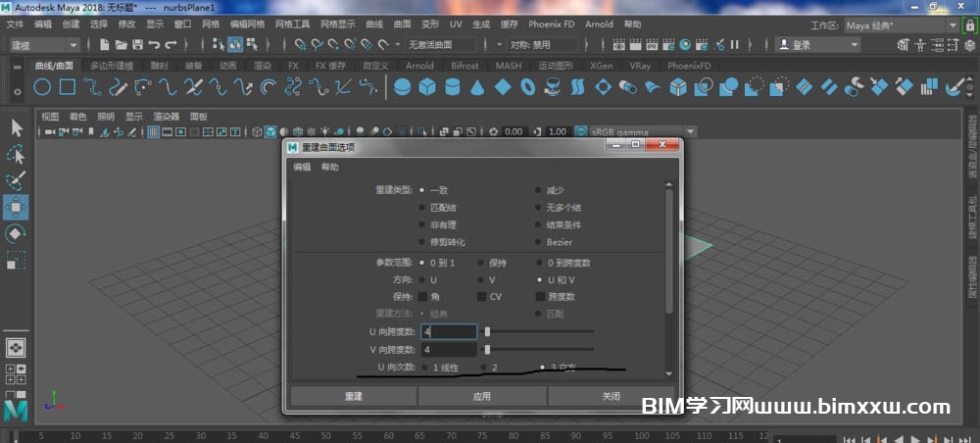The height and width of the screenshot is (443, 980).
Task: Select the Bezier rebuild type radio button
Action: (538, 242)
